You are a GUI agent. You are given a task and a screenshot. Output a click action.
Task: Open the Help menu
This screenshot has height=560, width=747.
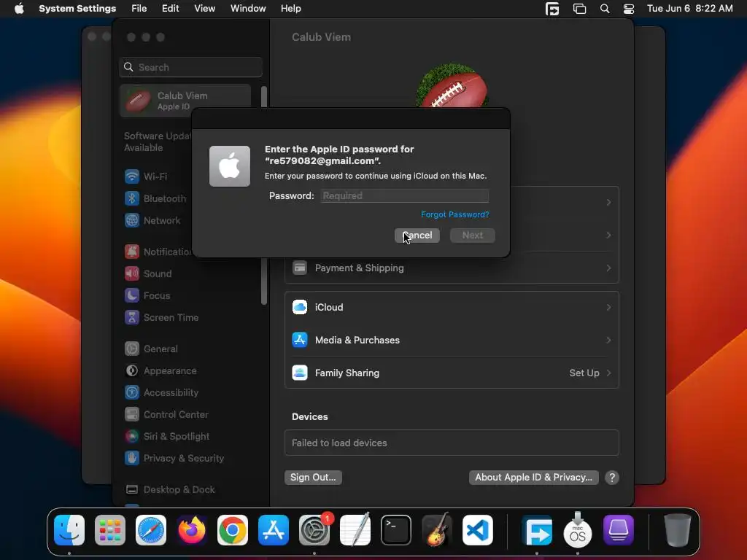pos(290,9)
